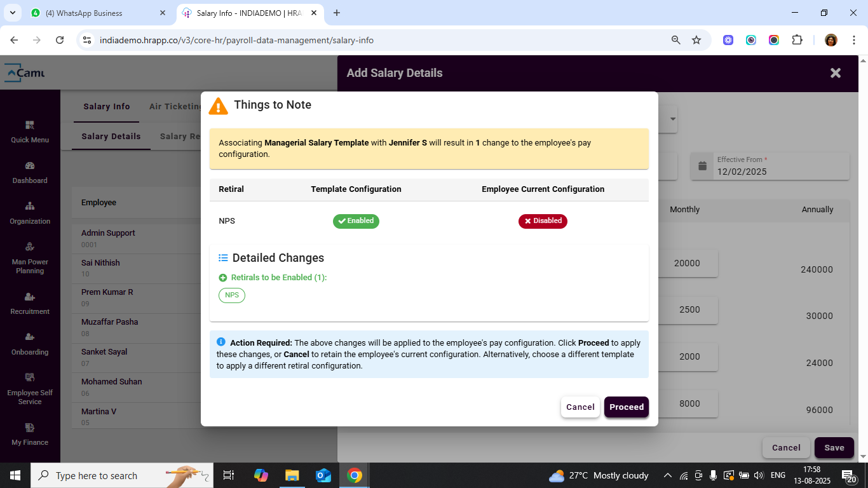Screen dimensions: 868x488
Task: Click the Effective From calendar icon
Action: (702, 166)
